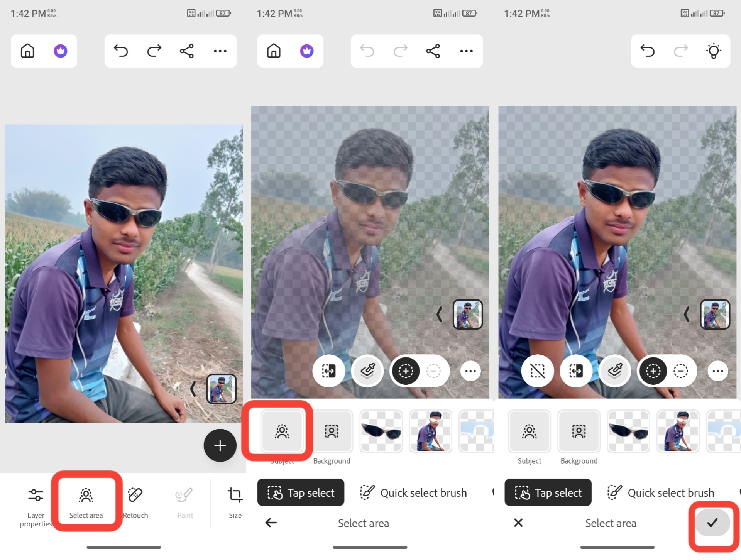Tap the deselect icon in the right screen's floating bar
Screen dimensions: 741x560
point(537,371)
